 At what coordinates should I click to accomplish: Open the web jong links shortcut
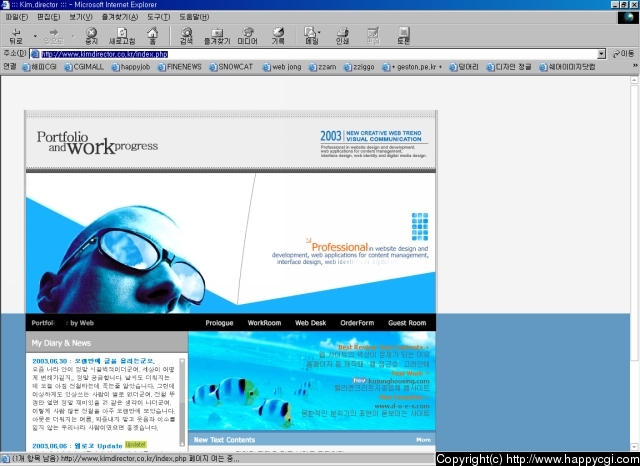282,67
